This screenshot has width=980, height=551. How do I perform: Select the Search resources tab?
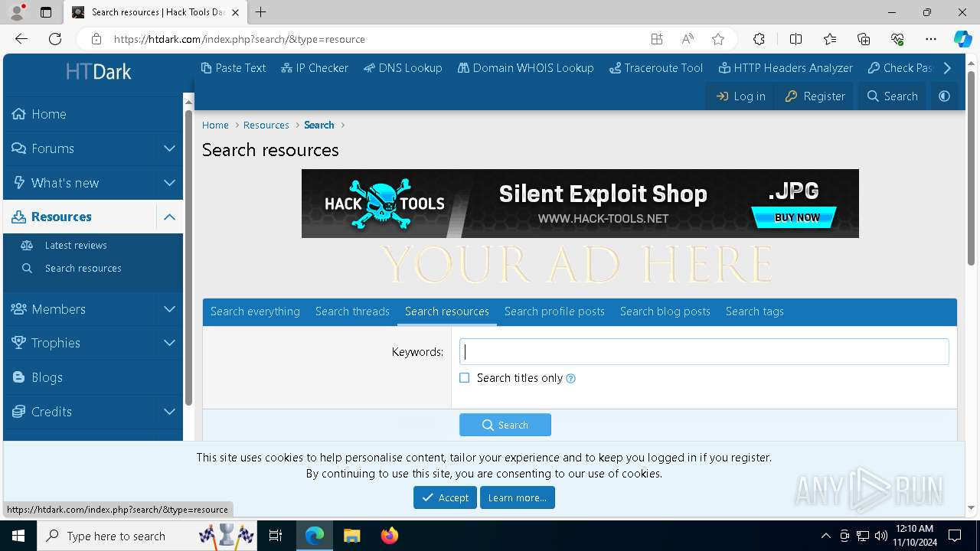[x=447, y=311]
